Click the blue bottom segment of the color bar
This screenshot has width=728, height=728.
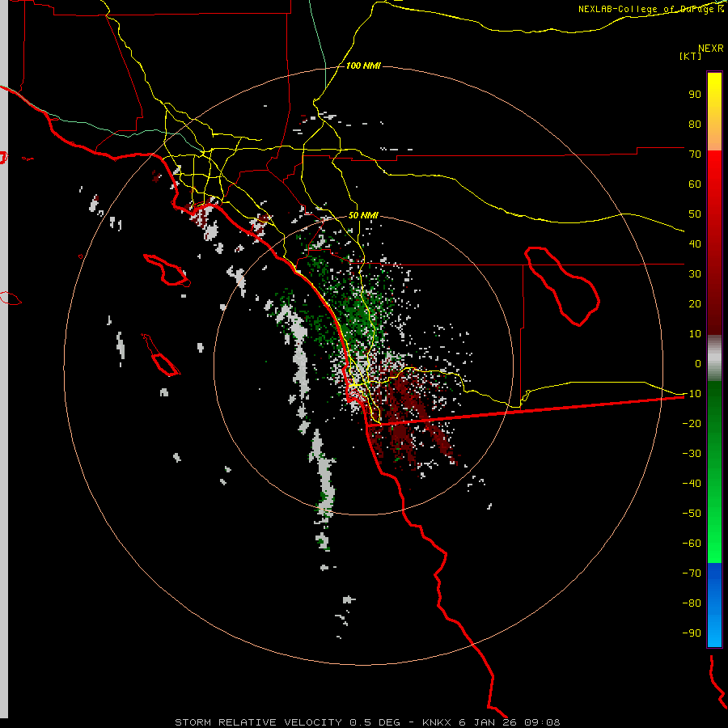(x=714, y=605)
